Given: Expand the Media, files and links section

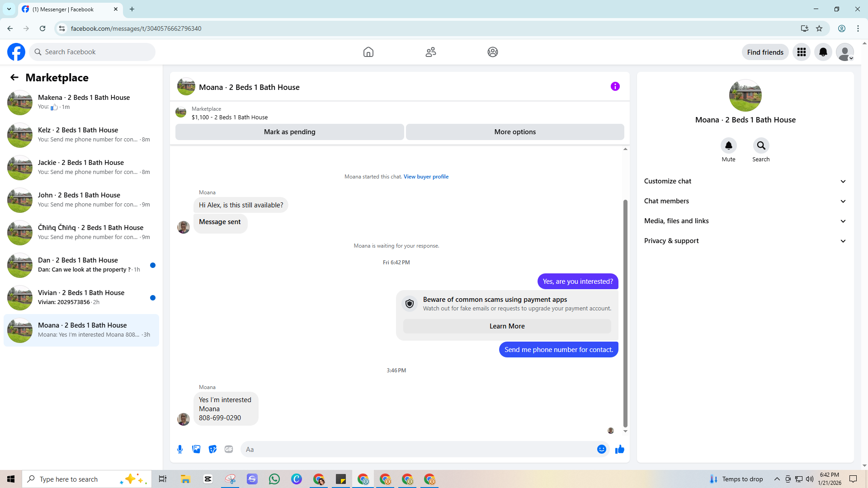Looking at the screenshot, I should click(x=745, y=221).
